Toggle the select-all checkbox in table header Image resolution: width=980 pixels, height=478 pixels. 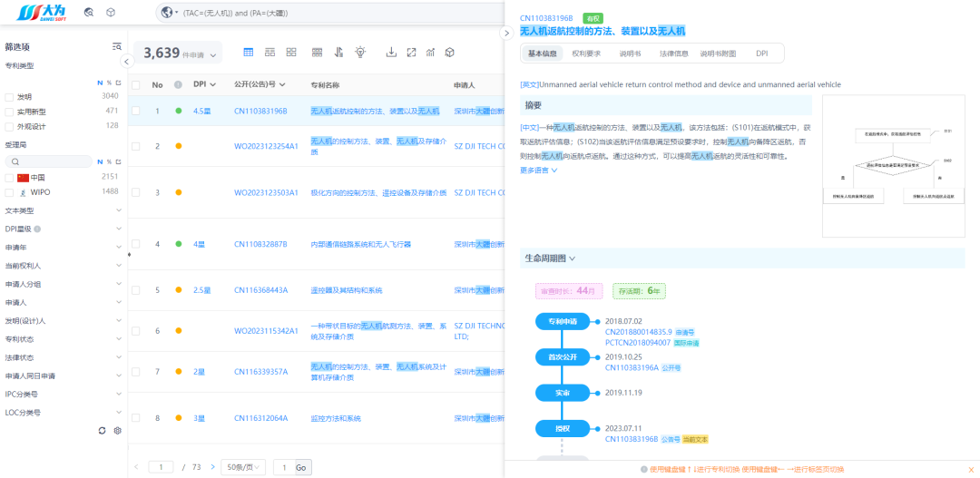pos(135,84)
